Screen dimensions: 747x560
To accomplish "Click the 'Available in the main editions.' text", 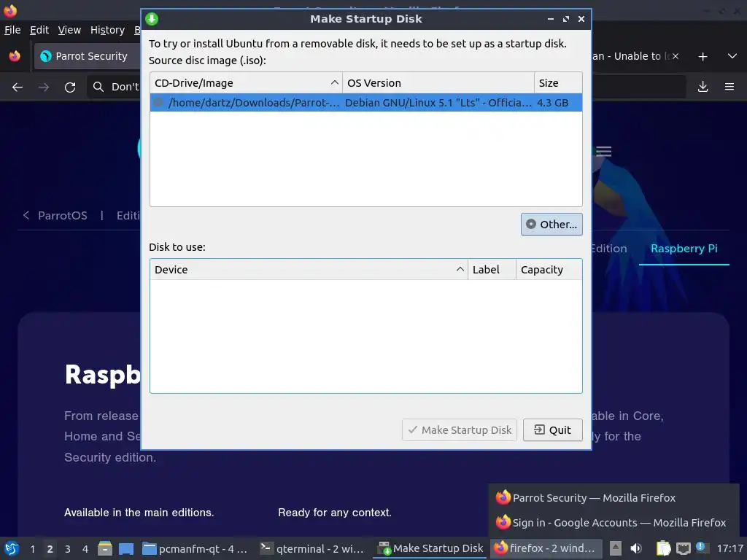I will point(139,513).
